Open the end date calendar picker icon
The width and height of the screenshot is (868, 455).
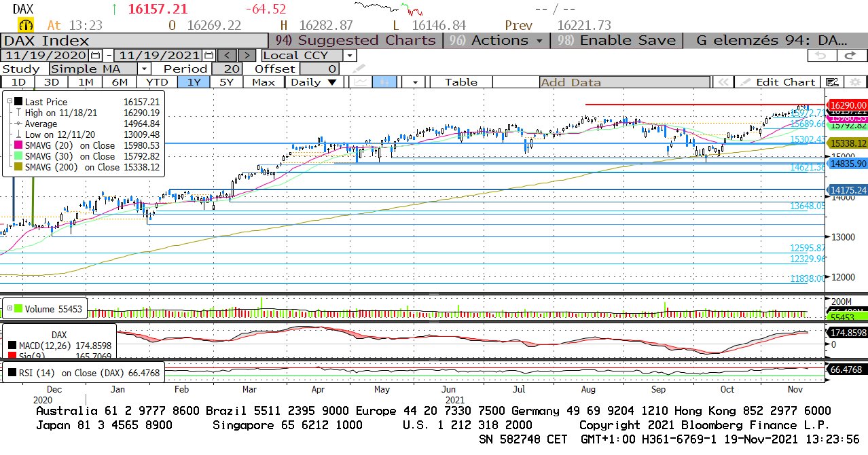(x=209, y=55)
